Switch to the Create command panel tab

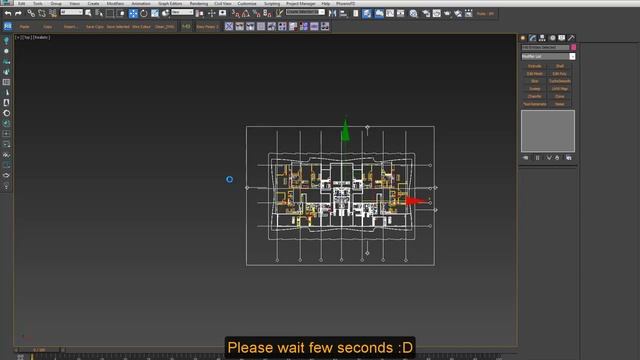coord(523,38)
